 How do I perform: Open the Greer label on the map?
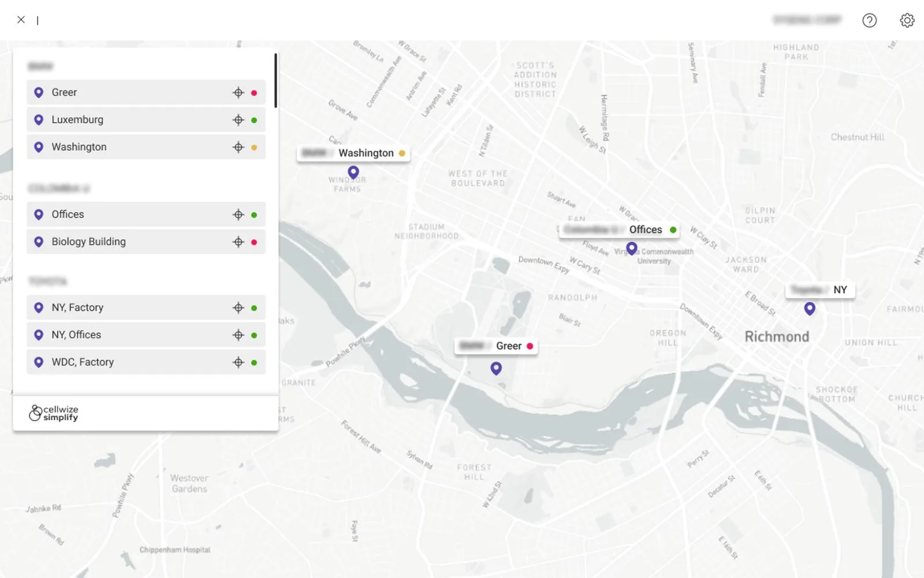pyautogui.click(x=496, y=346)
